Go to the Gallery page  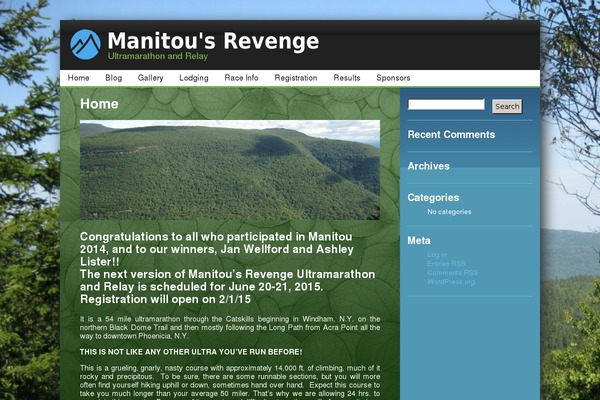tap(150, 78)
